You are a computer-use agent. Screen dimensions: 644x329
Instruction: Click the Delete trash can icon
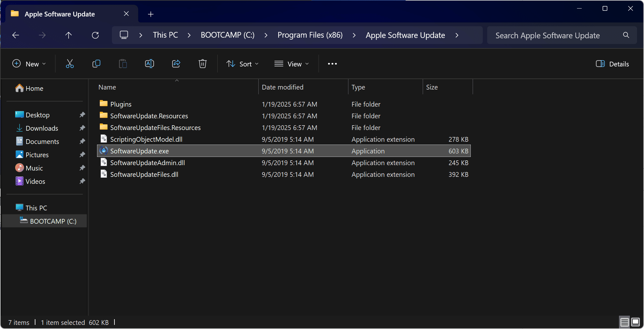(202, 64)
